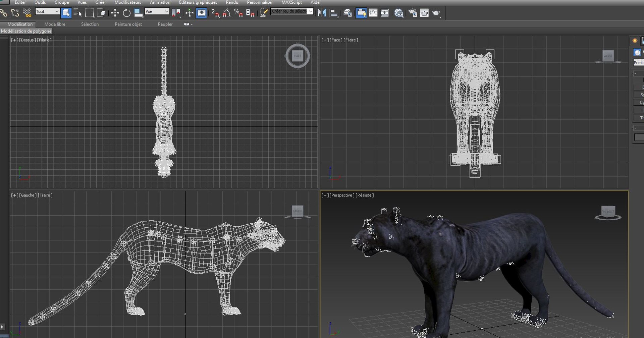The image size is (644, 338).
Task: Activate the Select and Move tool
Action: coord(115,13)
